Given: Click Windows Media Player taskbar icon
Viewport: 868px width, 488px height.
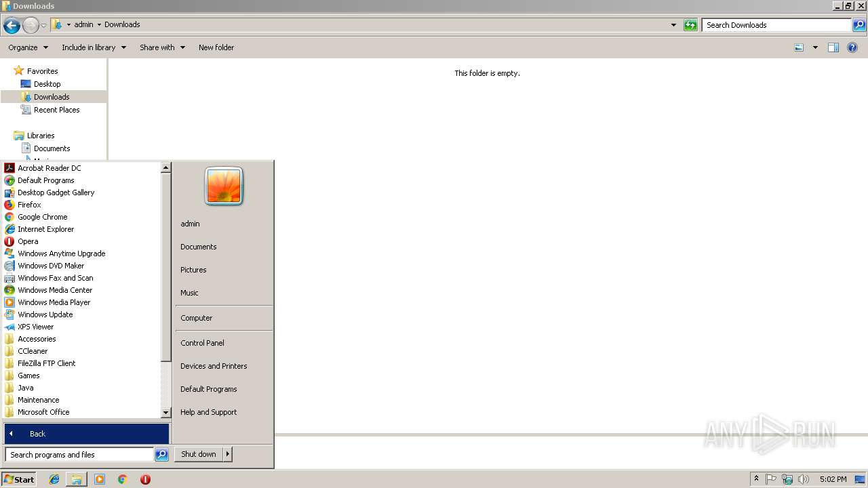Looking at the screenshot, I should [100, 479].
